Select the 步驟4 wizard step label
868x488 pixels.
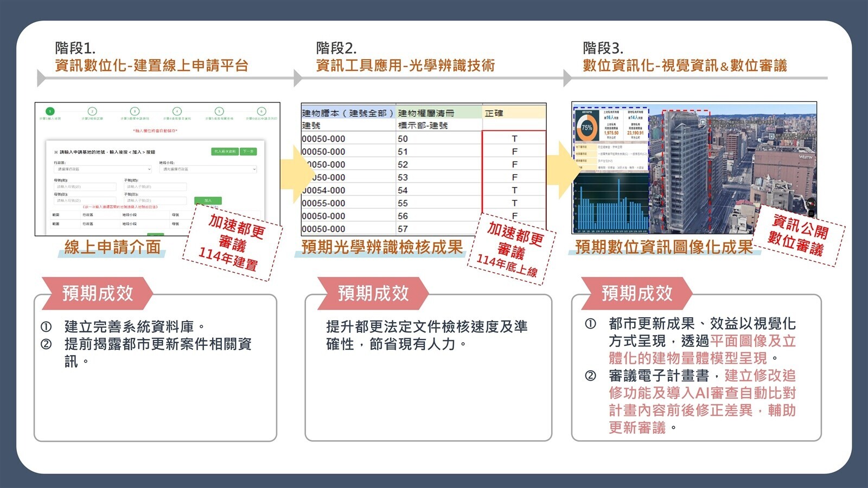coord(177,118)
